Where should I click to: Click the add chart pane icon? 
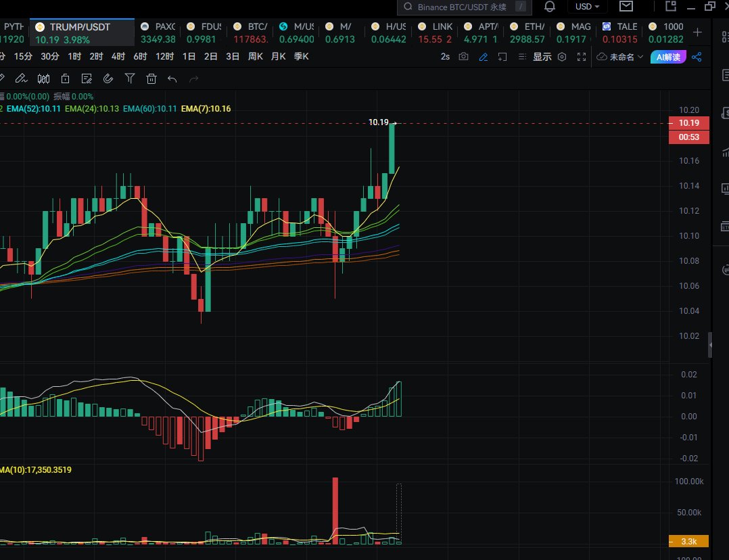[502, 57]
